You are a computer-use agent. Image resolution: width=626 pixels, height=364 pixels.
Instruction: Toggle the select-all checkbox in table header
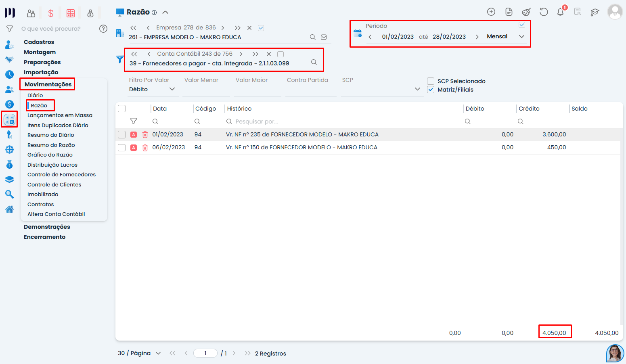[121, 109]
